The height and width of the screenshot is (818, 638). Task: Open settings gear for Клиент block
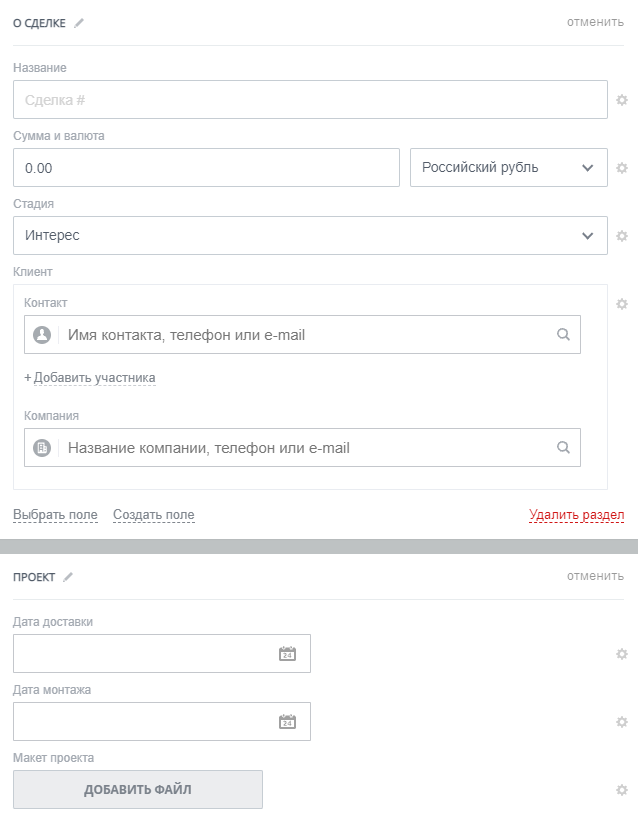(x=622, y=304)
